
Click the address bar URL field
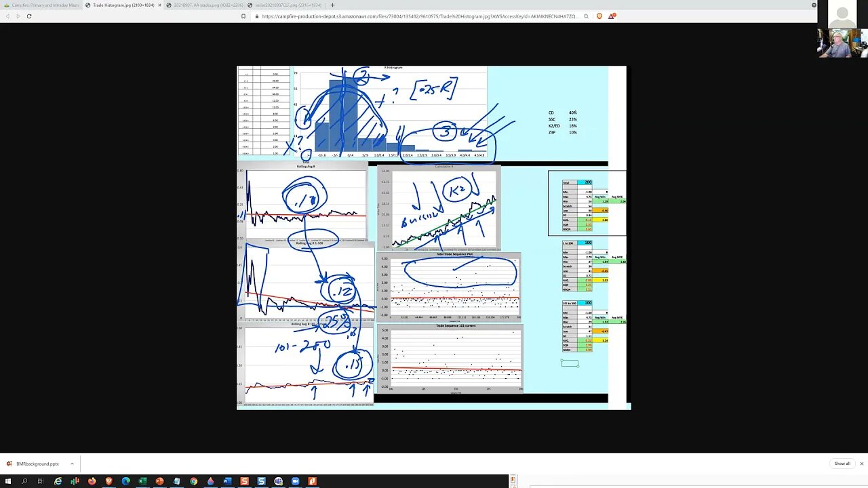(x=417, y=16)
